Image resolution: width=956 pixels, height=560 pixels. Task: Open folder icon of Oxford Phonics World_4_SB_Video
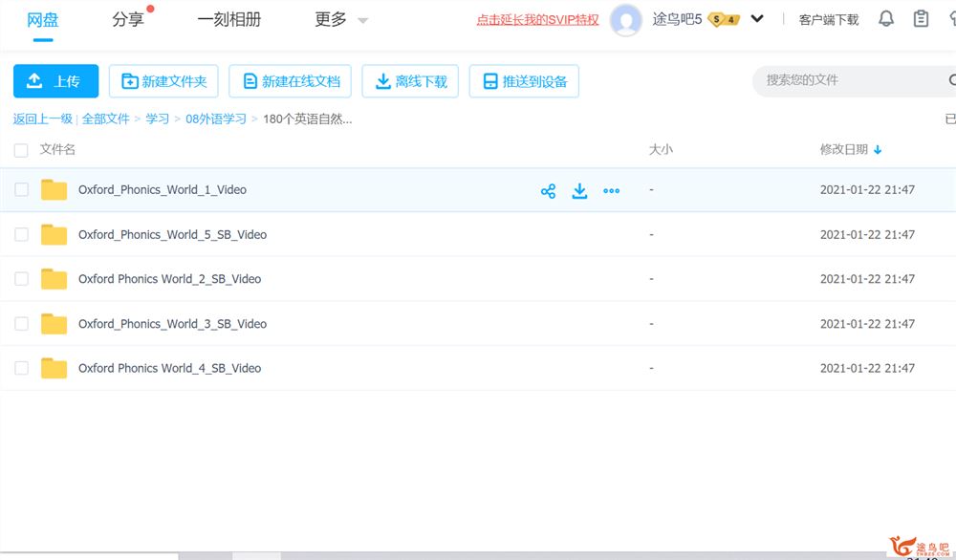click(x=54, y=368)
